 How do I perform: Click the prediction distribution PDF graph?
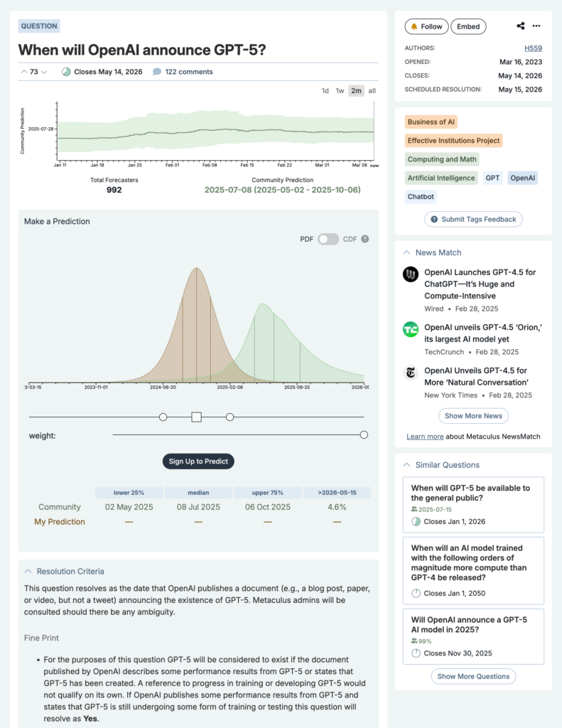(196, 325)
